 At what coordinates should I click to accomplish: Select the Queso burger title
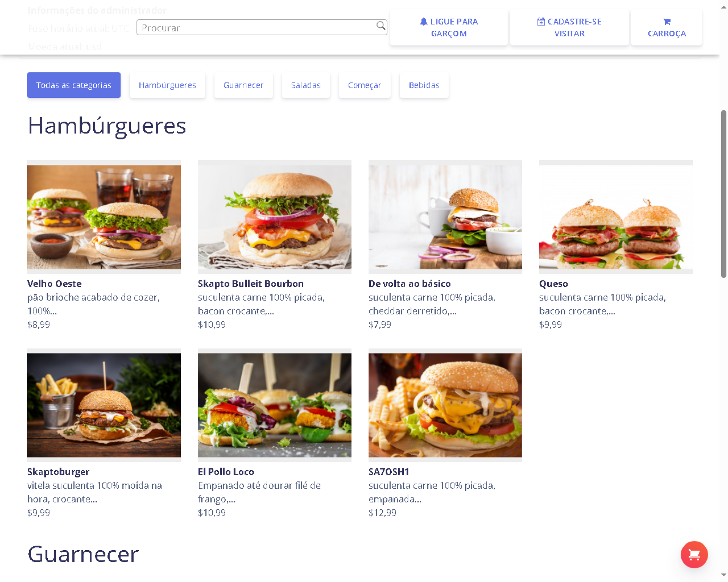point(553,283)
